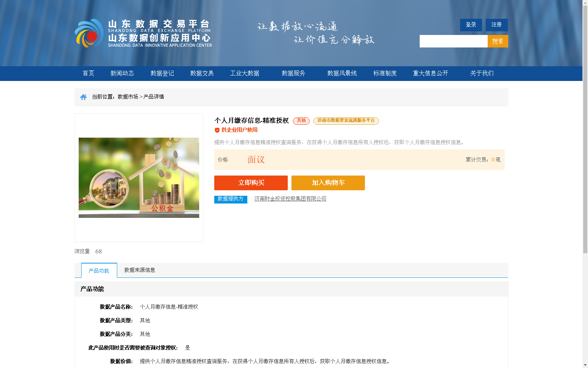Click the 济南市数据要素流通服务平台 tag badge
The image size is (588, 368).
point(346,121)
